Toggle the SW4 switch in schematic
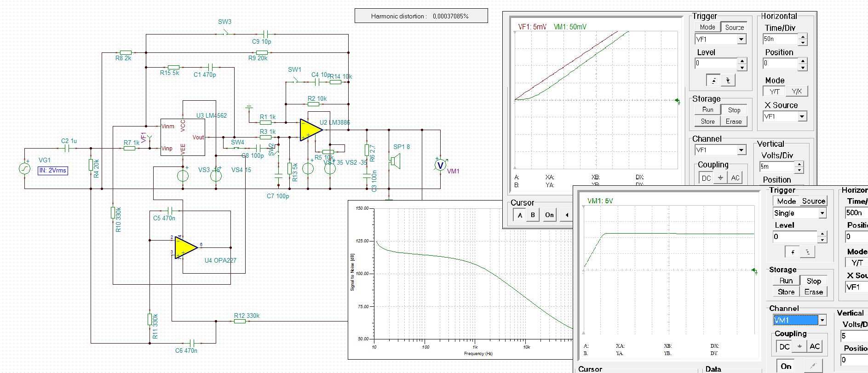The image size is (868, 373). click(237, 148)
